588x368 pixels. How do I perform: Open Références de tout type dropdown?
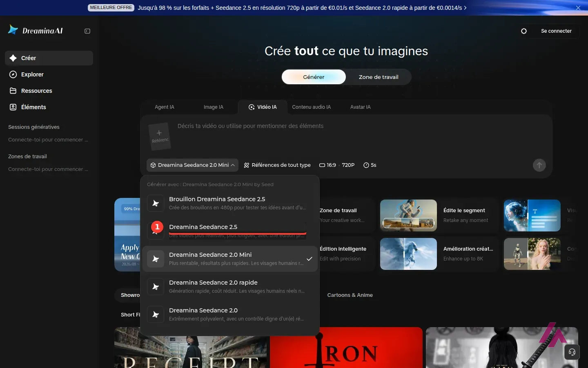click(x=277, y=165)
